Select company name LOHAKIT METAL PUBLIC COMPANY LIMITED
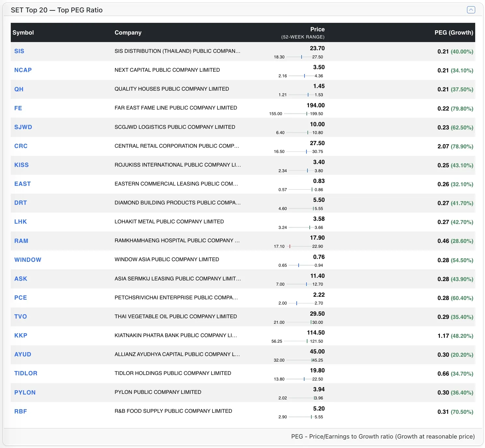 coord(169,221)
